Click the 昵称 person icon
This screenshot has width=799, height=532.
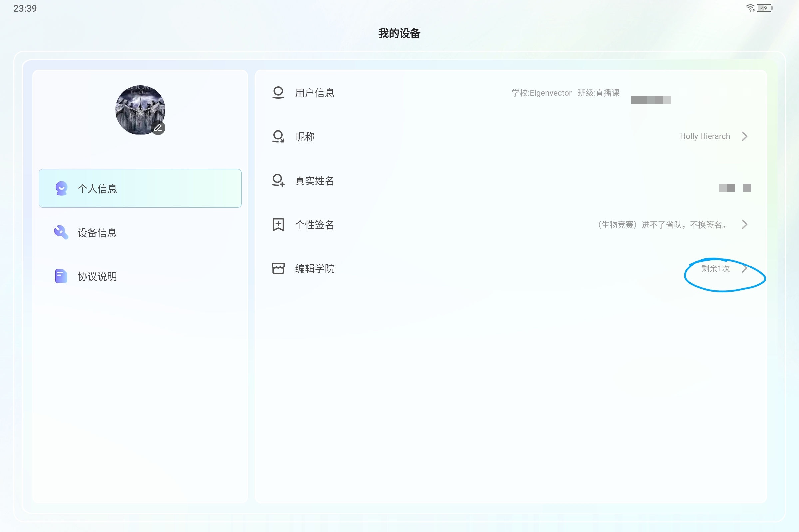[278, 136]
